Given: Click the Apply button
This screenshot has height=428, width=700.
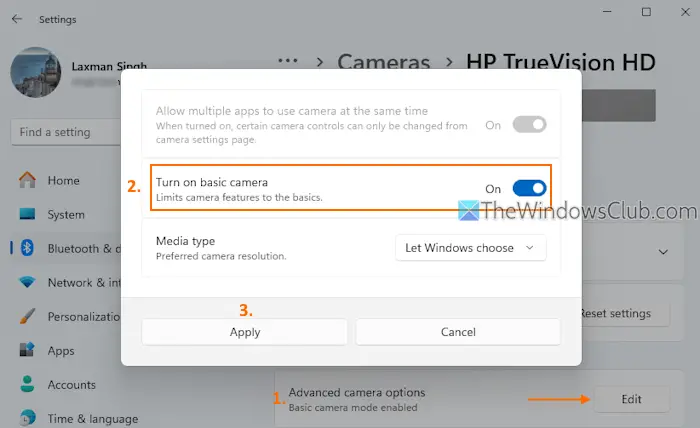Looking at the screenshot, I should (245, 332).
